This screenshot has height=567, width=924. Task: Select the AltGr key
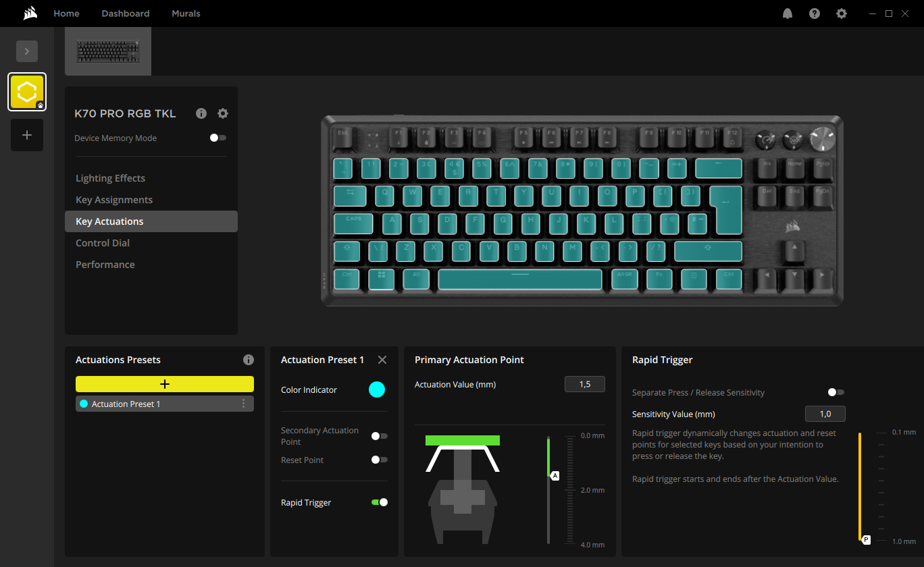[624, 279]
